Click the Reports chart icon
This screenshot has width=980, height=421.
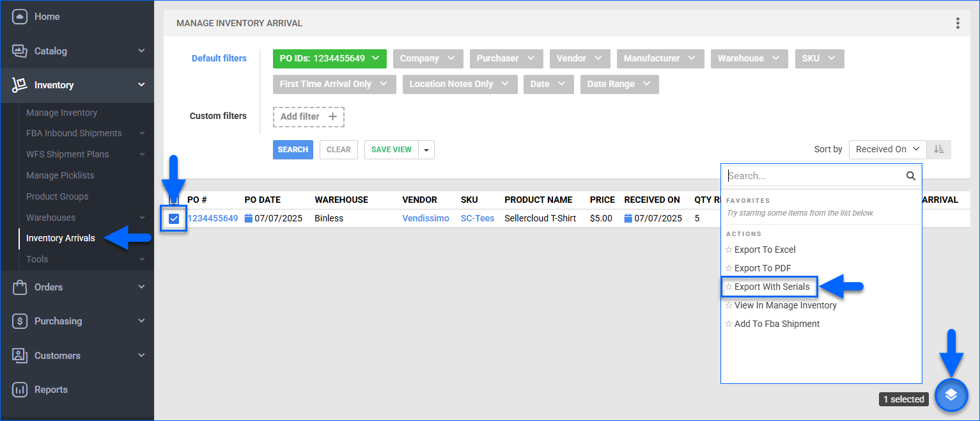[19, 390]
